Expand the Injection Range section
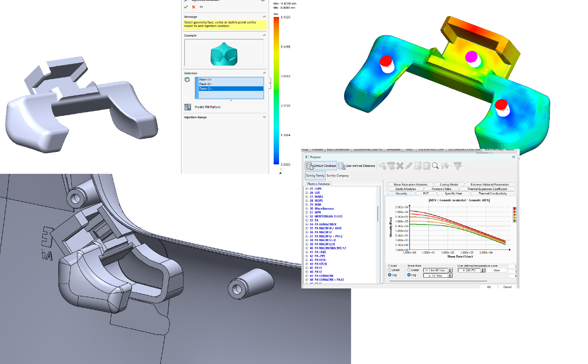The width and height of the screenshot is (588, 364). [x=264, y=117]
